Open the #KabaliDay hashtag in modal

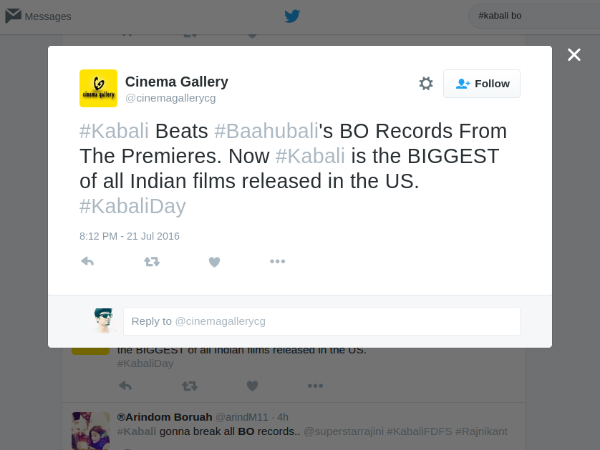132,206
